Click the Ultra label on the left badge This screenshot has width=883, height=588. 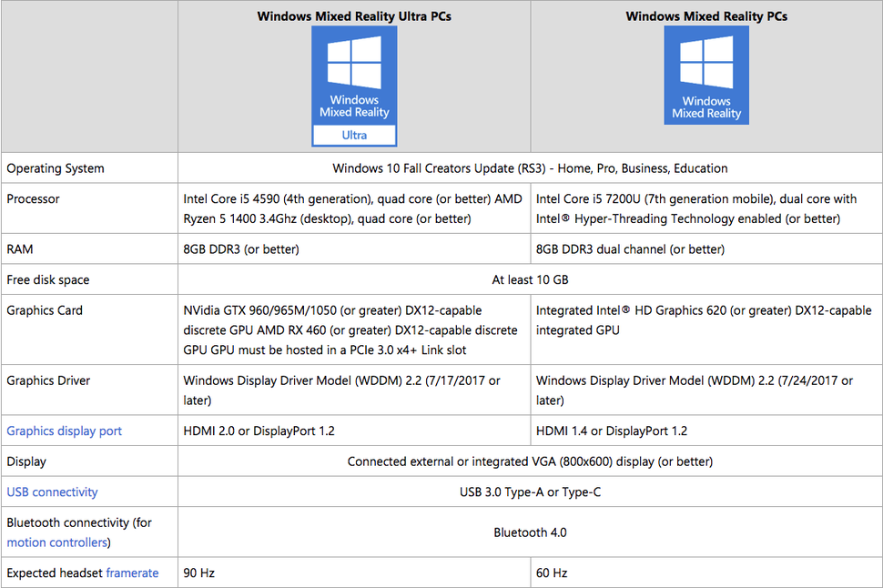(x=354, y=136)
